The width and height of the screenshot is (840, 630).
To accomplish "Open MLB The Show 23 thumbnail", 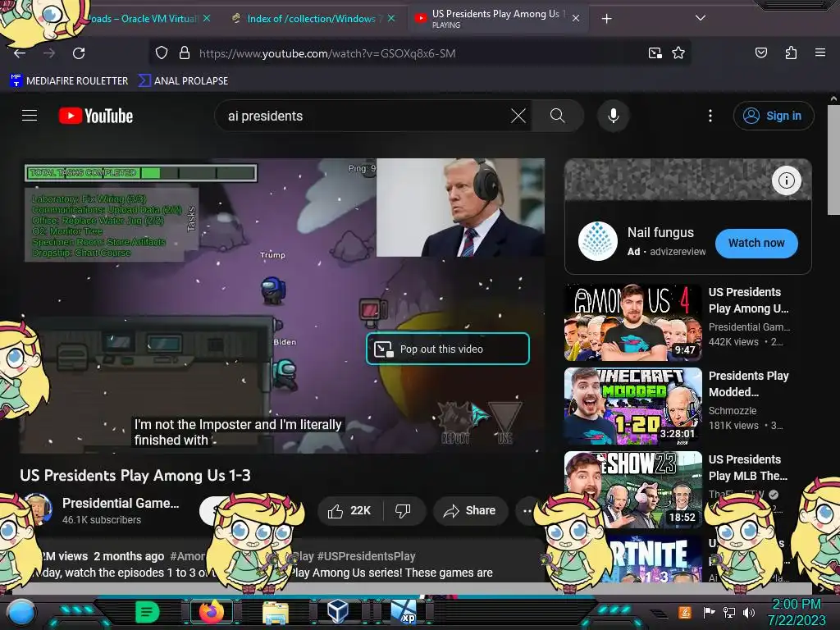I will click(x=632, y=490).
